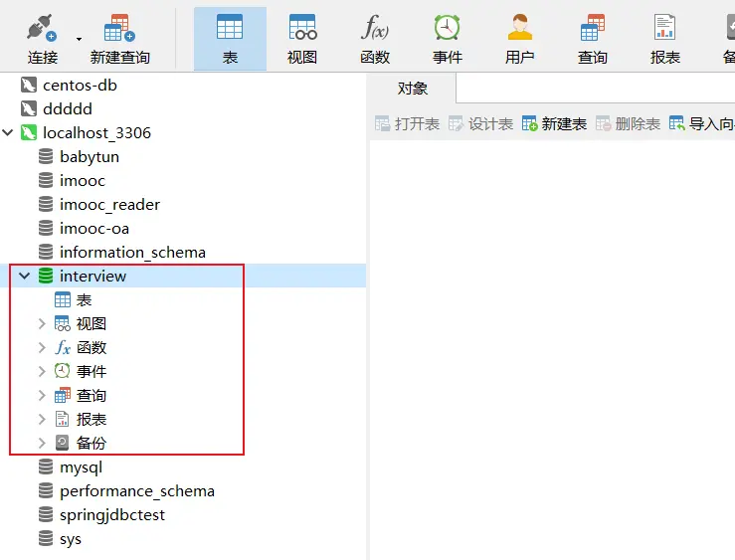The width and height of the screenshot is (735, 560).
Task: Click the 设计表 (Design Table) button
Action: 480,124
